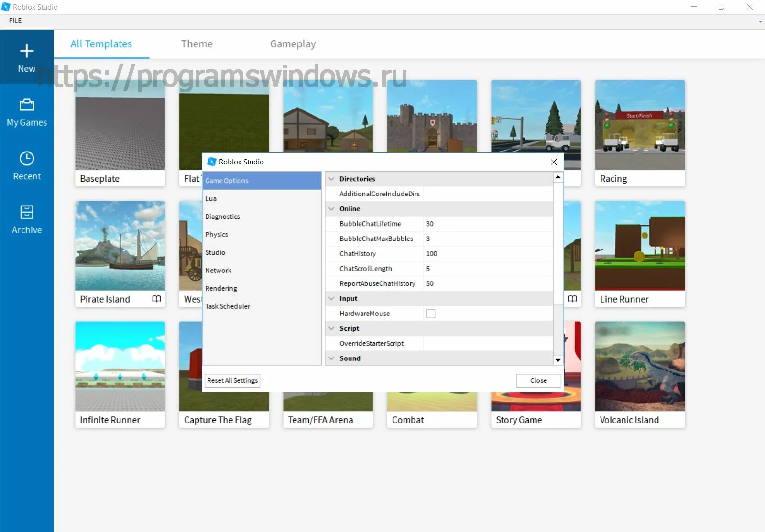Edit the ReportAbuseChatHistory value field
The height and width of the screenshot is (532, 765).
[x=488, y=283]
